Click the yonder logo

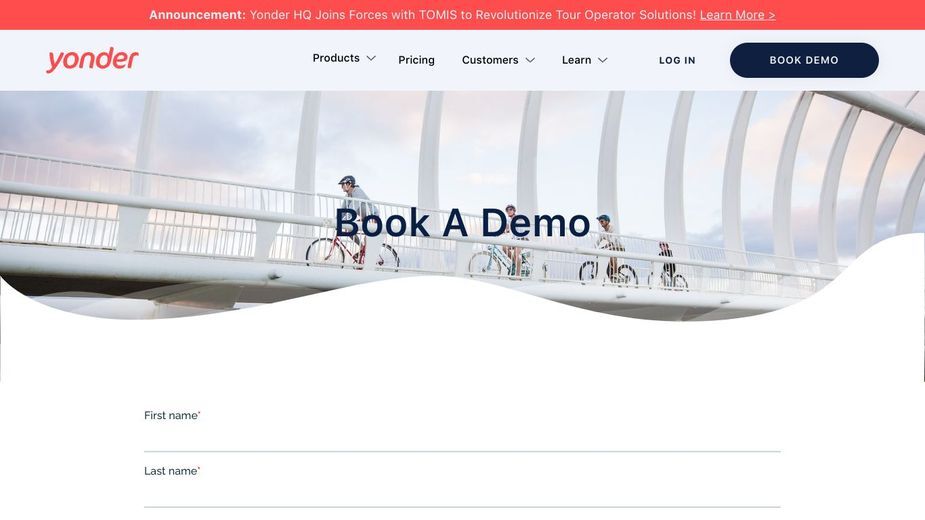pos(92,60)
